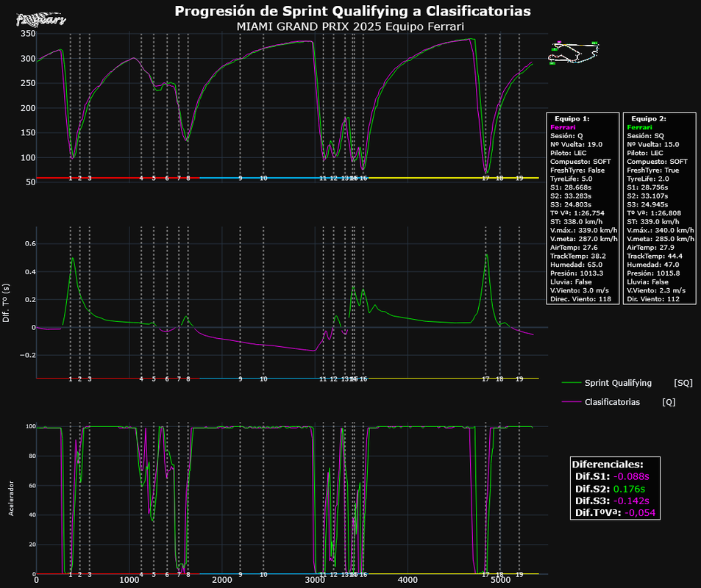The image size is (701, 588).
Task: Click the 'TyreLife: 5.0' value
Action: 571,179
